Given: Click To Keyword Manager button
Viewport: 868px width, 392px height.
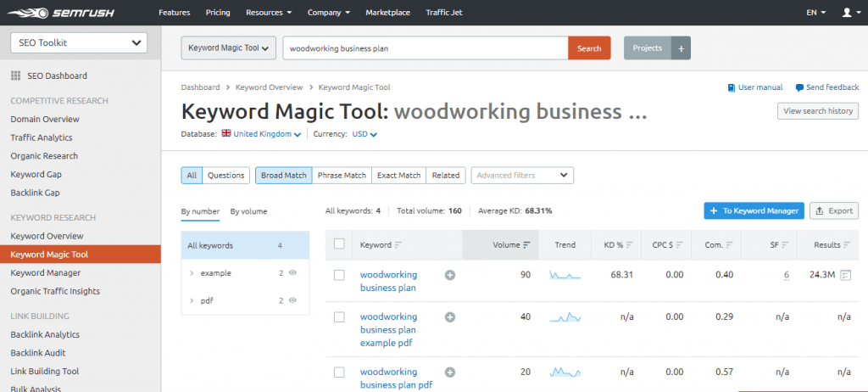Looking at the screenshot, I should click(x=754, y=210).
